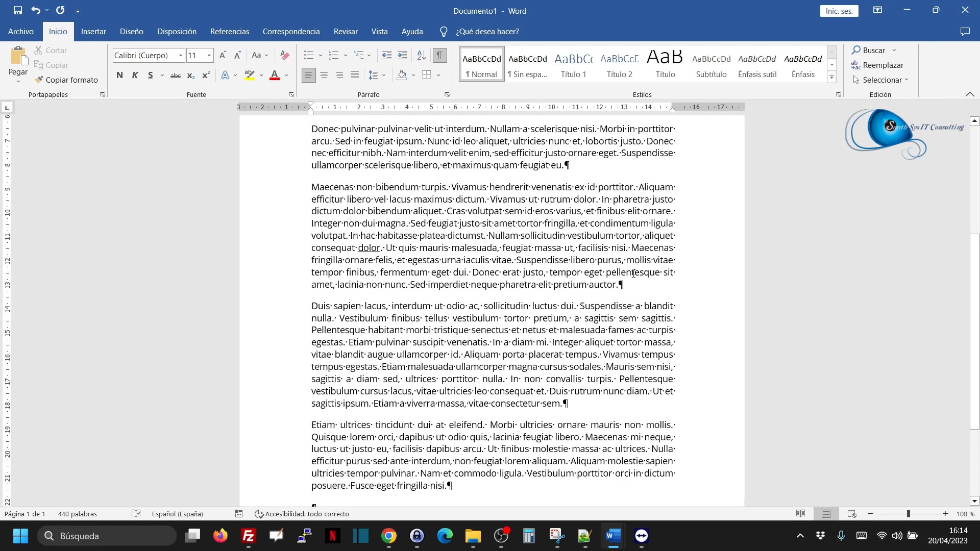Viewport: 980px width, 551px height.
Task: Click the Clear formatting eraser icon
Action: [285, 55]
